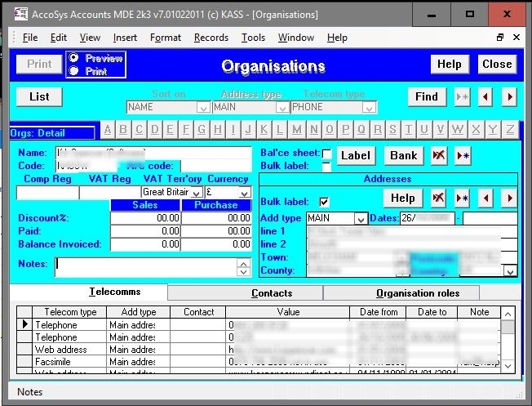Open the Currency £ dropdown
This screenshot has width=532, height=406.
point(244,193)
